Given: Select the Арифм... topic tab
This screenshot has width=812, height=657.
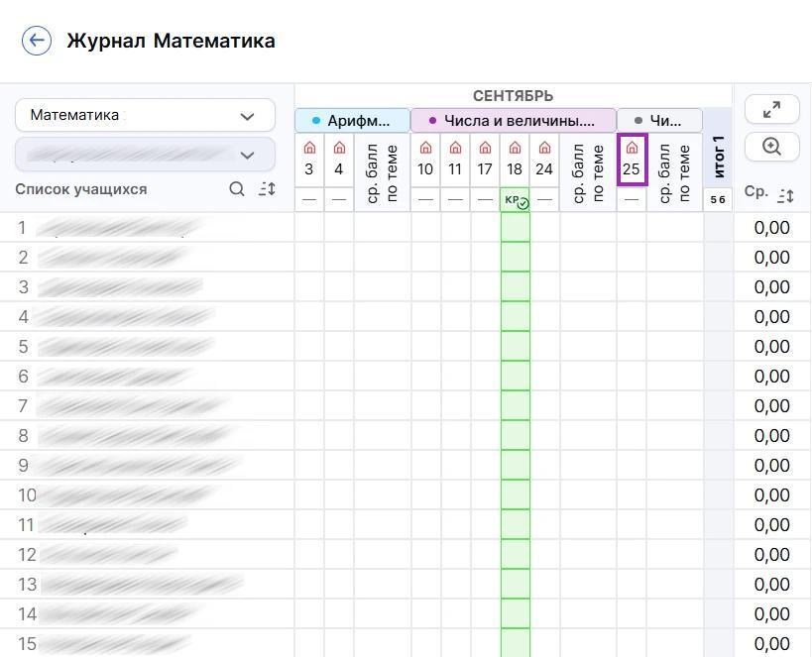Looking at the screenshot, I should coord(352,121).
